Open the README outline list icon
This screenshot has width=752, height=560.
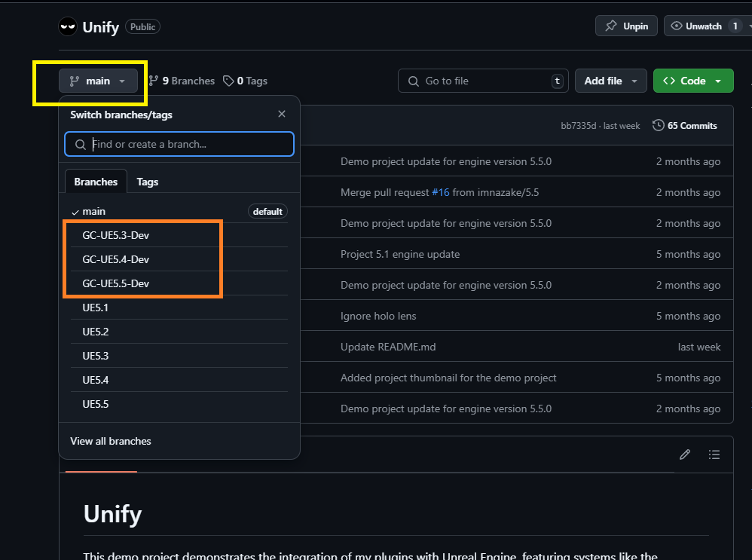tap(714, 454)
